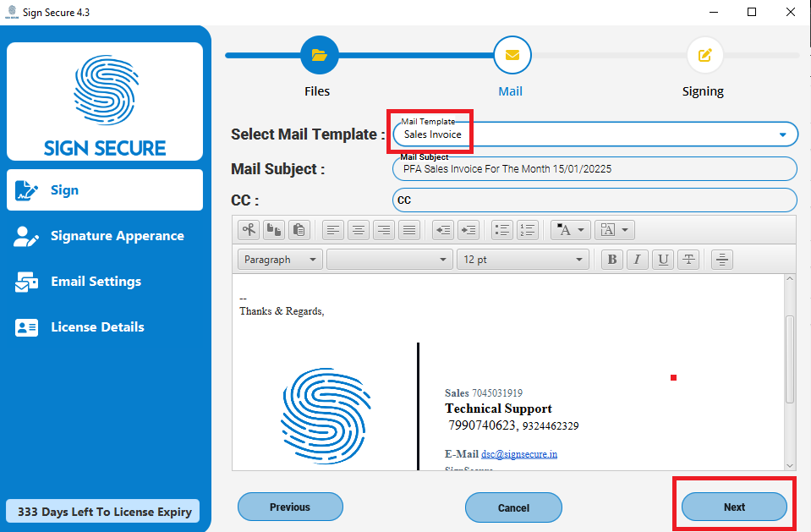The image size is (811, 532).
Task: Align the mail text to the right
Action: click(384, 230)
